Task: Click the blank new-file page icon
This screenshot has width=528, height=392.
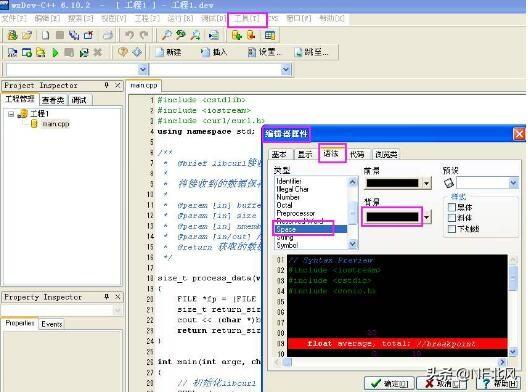Action: coord(45,35)
